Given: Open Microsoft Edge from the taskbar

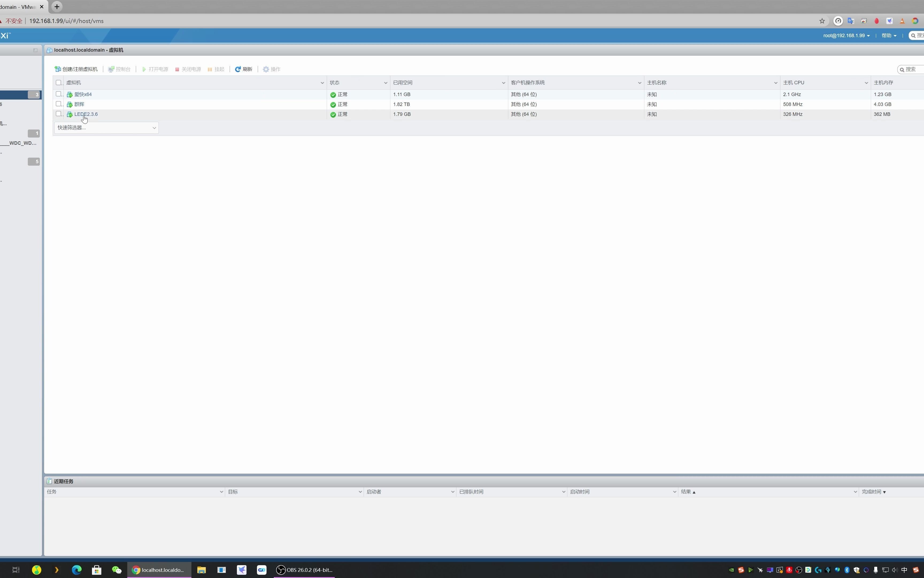Looking at the screenshot, I should click(x=76, y=570).
